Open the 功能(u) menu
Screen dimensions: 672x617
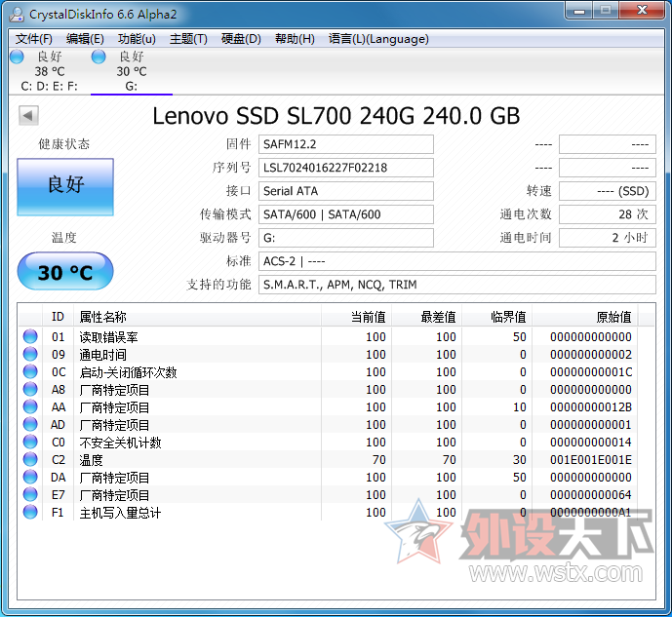(137, 39)
